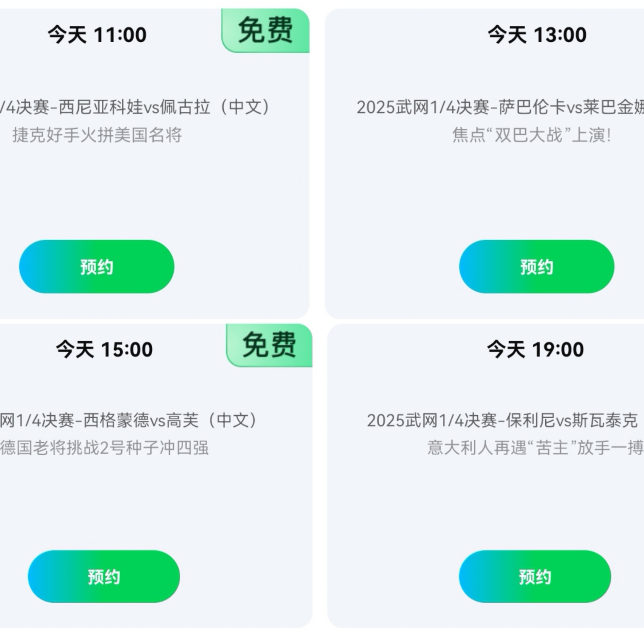The height and width of the screenshot is (644, 644).
Task: Click the subtitle 德国老将挑战2号种子冲四强
Action: pyautogui.click(x=104, y=448)
